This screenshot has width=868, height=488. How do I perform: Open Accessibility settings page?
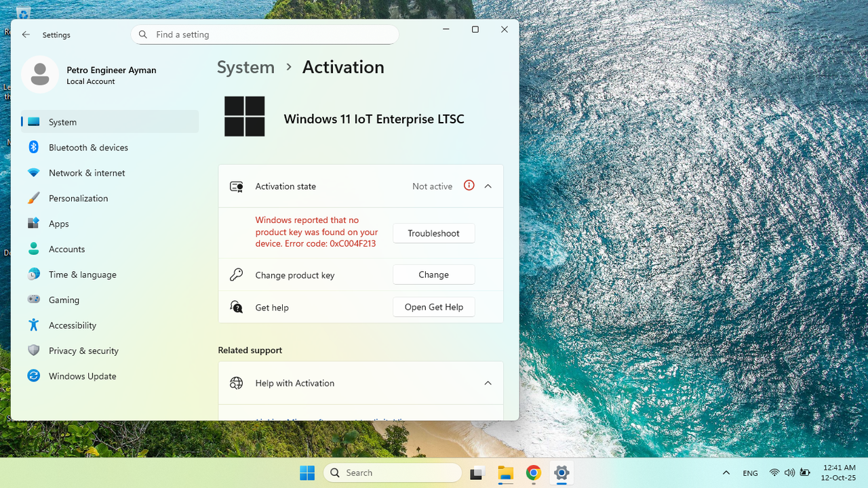[x=110, y=325]
